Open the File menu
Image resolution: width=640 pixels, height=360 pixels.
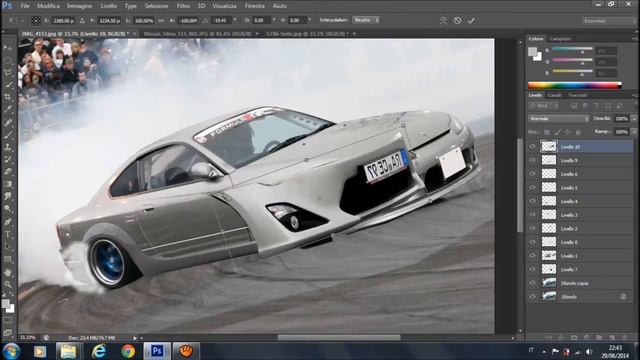click(x=25, y=6)
